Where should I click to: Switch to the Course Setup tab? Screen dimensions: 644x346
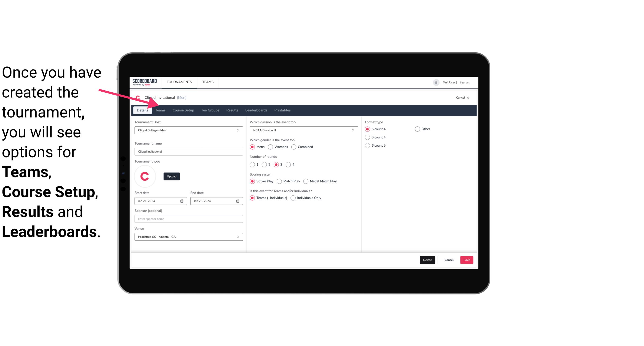[x=183, y=110]
